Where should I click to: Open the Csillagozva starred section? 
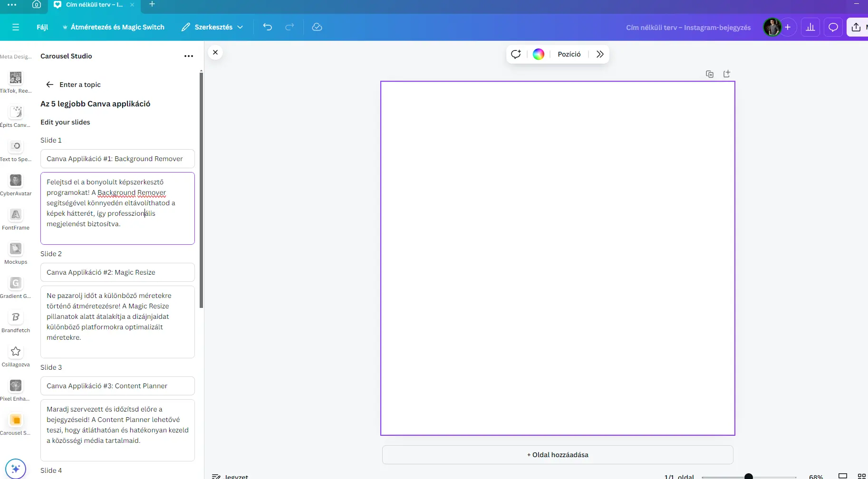coord(16,355)
